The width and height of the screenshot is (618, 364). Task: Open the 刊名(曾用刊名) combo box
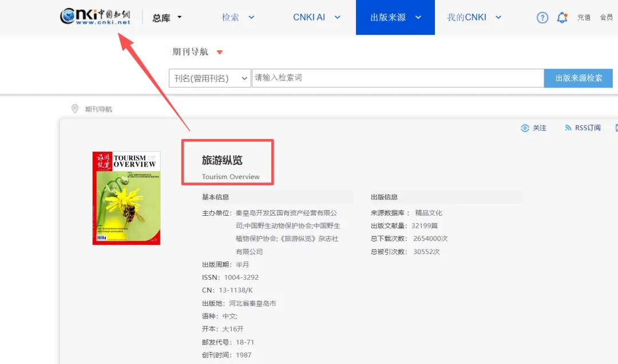[x=209, y=78]
